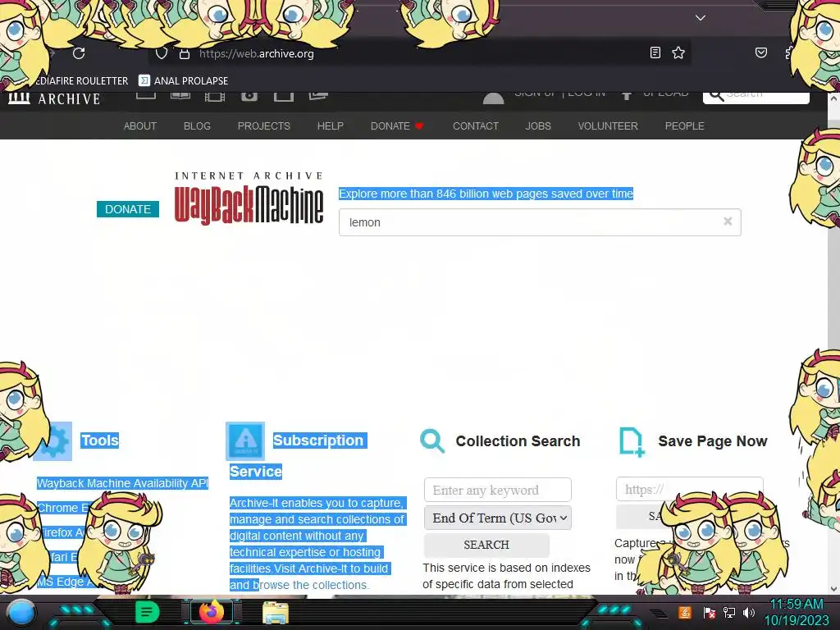Screen dimensions: 840x630
Task: Click the Wayback Machine logo
Action: click(249, 198)
